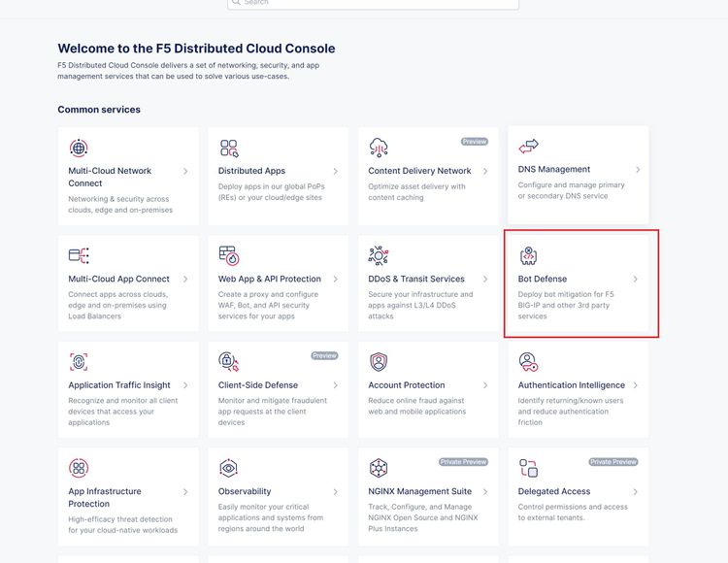Click the DNS Management arrows icon
Image resolution: width=728 pixels, height=563 pixels.
(528, 147)
